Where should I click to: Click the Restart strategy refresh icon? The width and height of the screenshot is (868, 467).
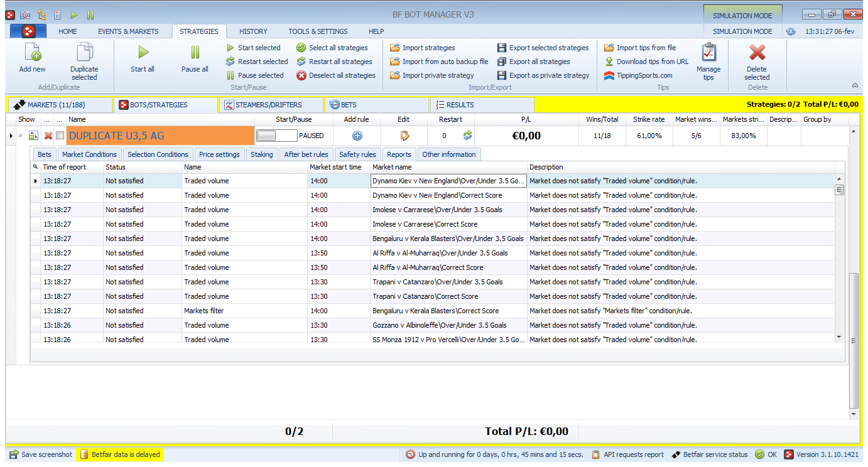point(467,136)
